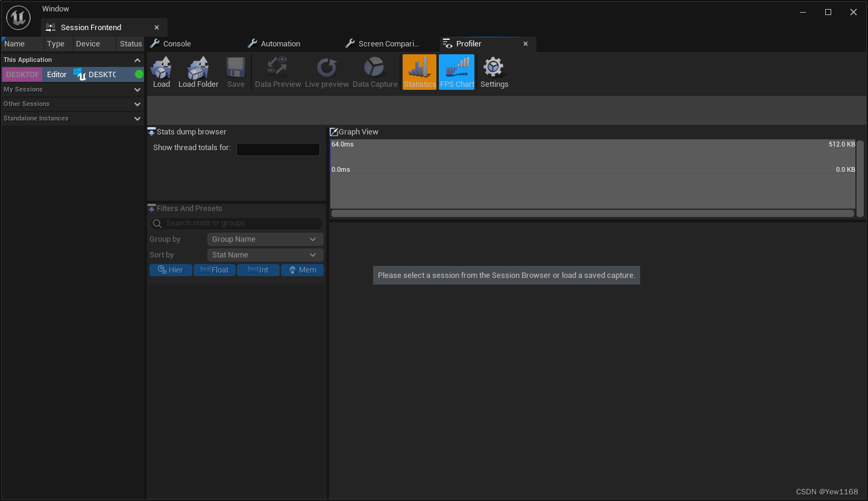Viewport: 868px width, 501px height.
Task: Click the 0.0ms graph axis label
Action: coord(341,169)
